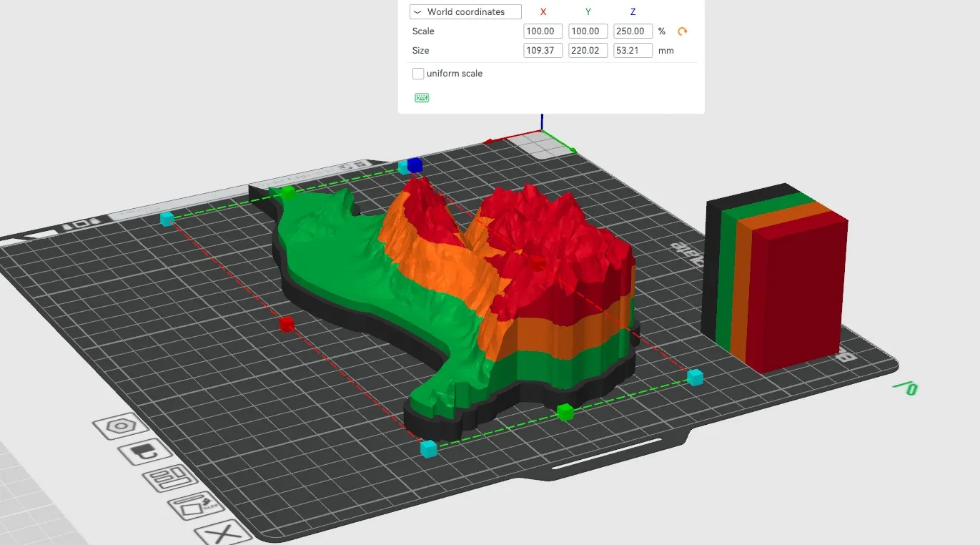Click the Scale row label
Image resolution: width=980 pixels, height=545 pixels.
(x=423, y=31)
